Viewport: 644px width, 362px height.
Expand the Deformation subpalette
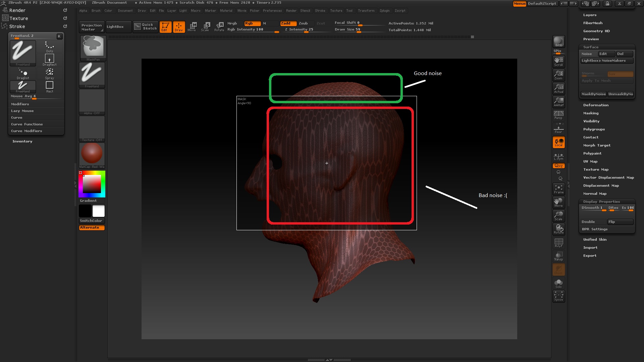coord(596,105)
